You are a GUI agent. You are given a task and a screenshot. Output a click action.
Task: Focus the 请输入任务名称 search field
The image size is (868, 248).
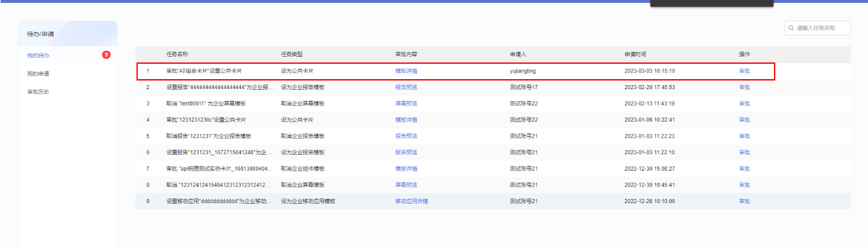point(818,28)
